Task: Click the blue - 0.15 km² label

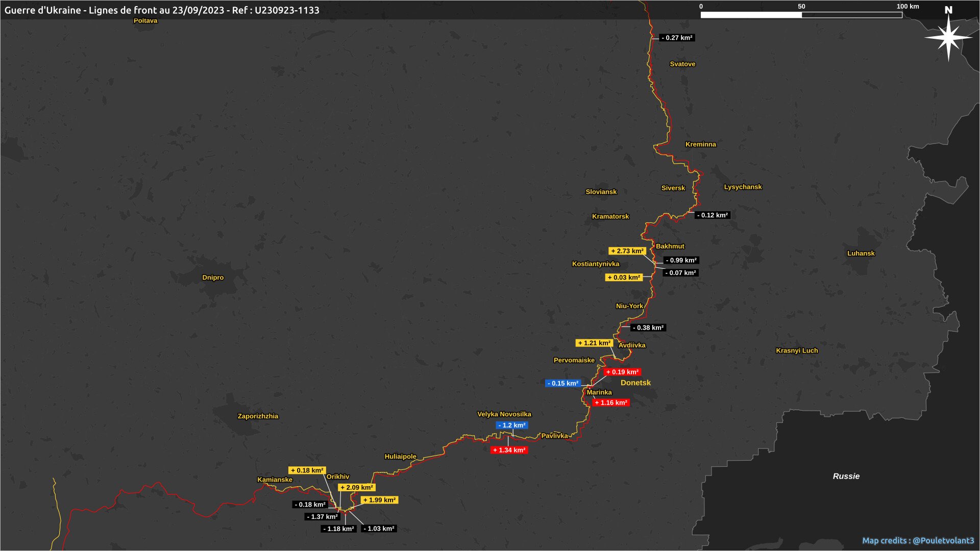Action: pos(563,384)
